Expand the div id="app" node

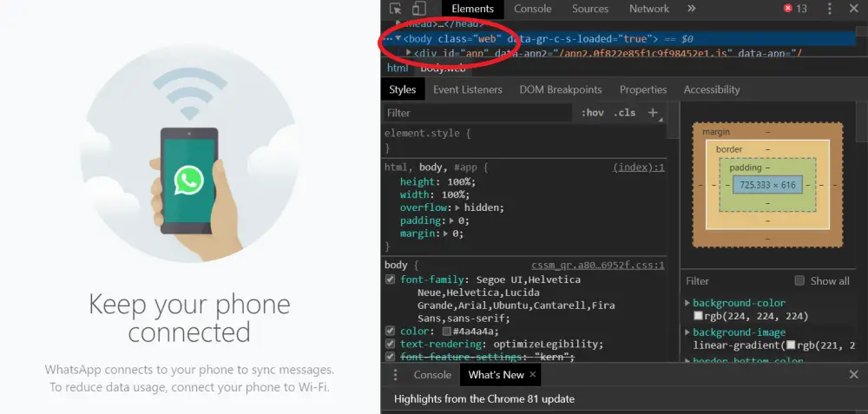(x=409, y=52)
